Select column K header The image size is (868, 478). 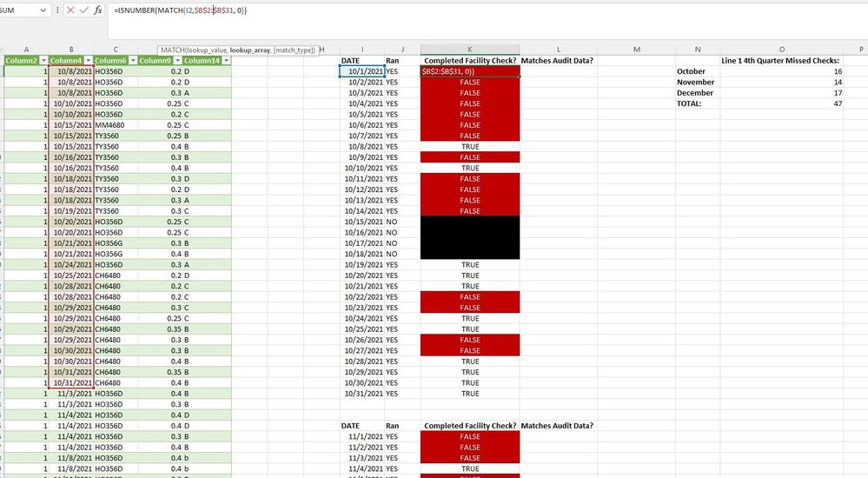coord(470,50)
